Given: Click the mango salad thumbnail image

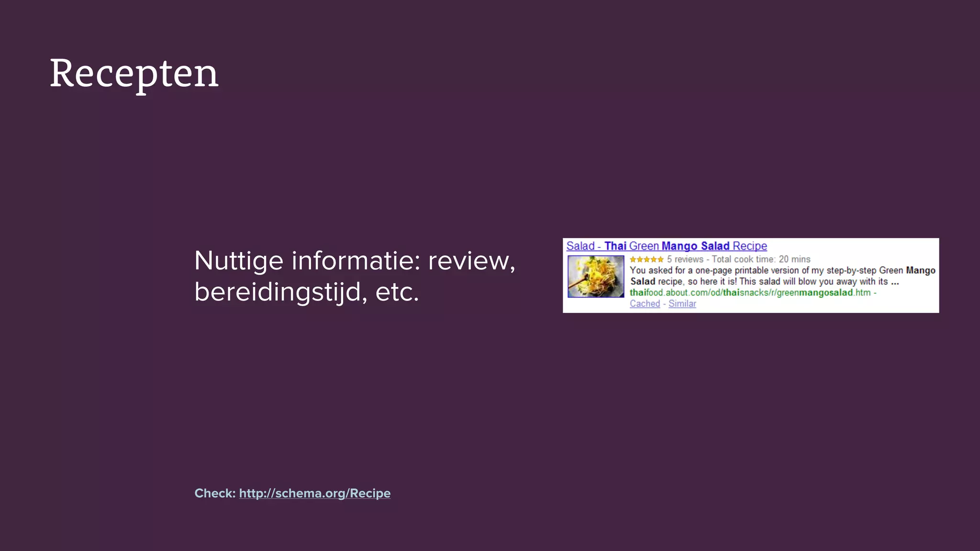Looking at the screenshot, I should (x=596, y=276).
